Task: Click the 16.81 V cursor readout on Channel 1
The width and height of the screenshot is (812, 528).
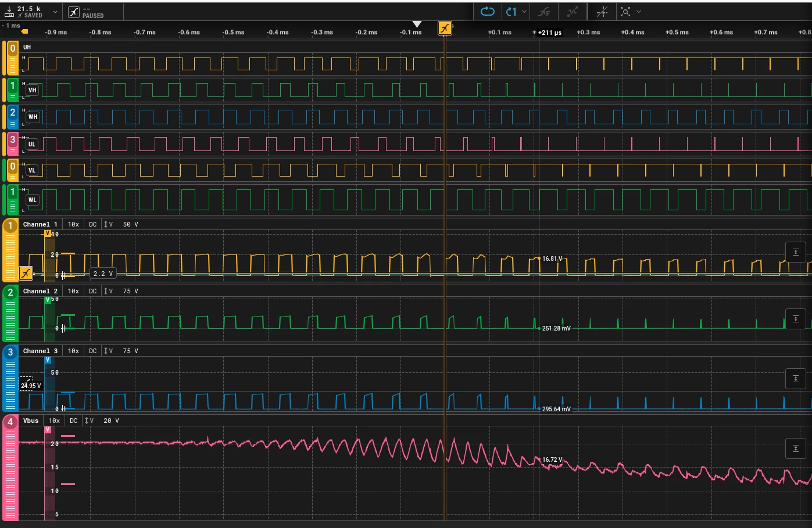Action: coord(552,258)
